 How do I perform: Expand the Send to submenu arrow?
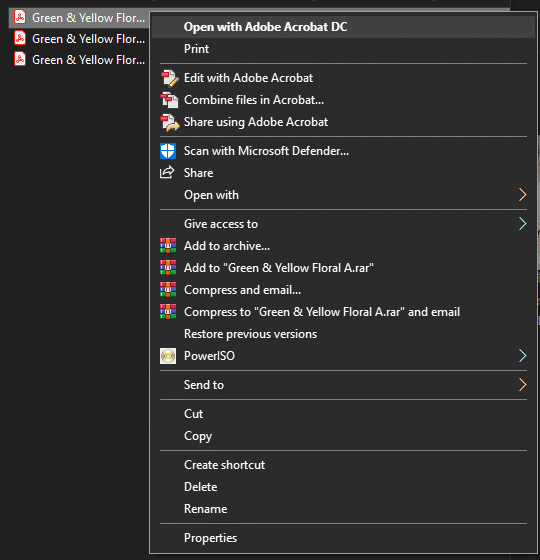[522, 385]
